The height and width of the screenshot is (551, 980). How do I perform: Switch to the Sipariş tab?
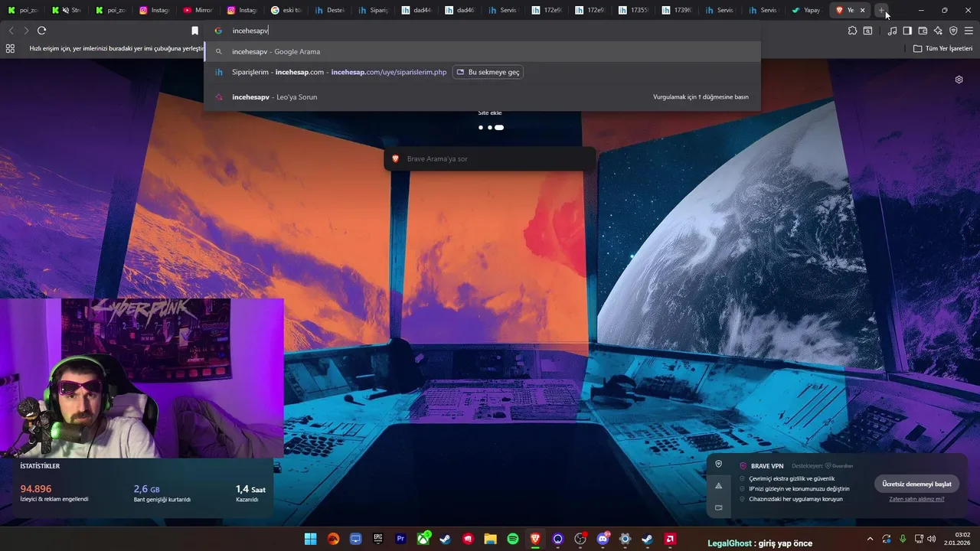tap(373, 11)
